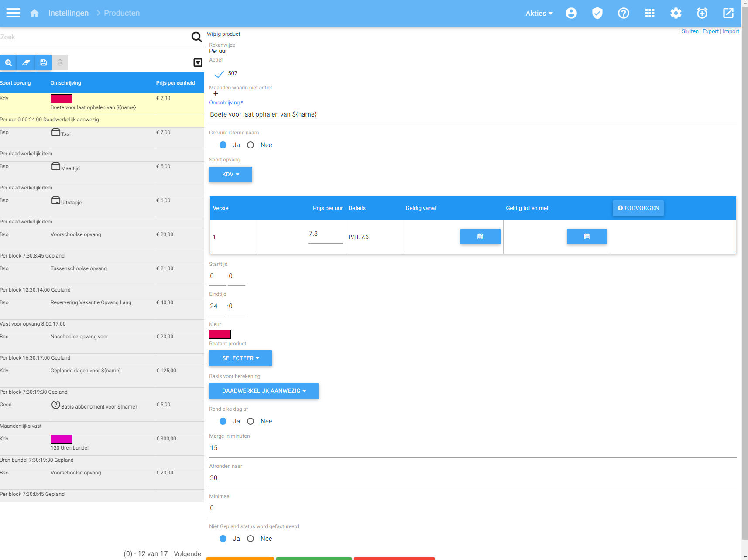
Task: Open the Akties menu
Action: pos(539,13)
